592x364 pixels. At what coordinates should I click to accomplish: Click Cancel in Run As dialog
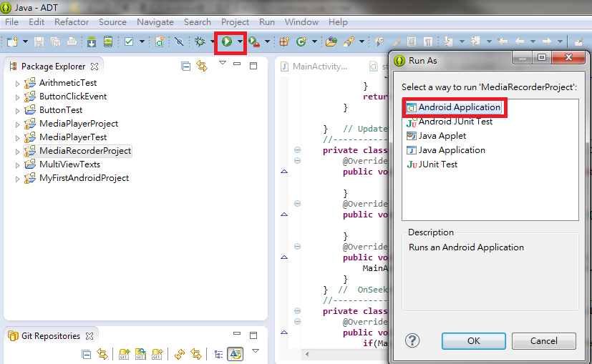543,341
